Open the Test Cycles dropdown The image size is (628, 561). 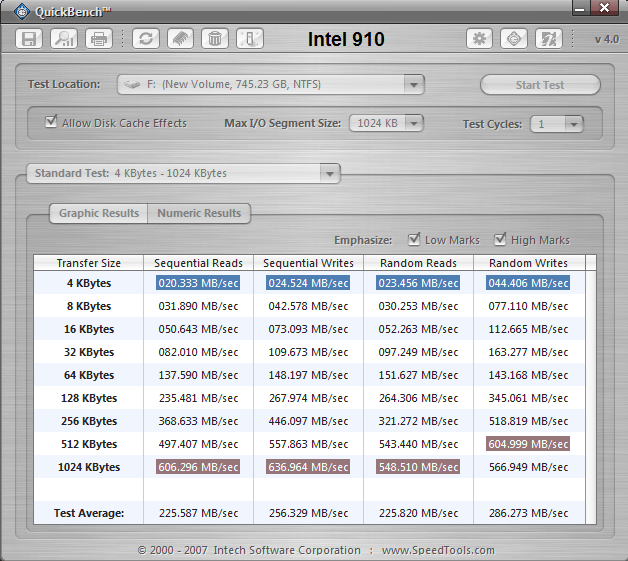pyautogui.click(x=573, y=124)
